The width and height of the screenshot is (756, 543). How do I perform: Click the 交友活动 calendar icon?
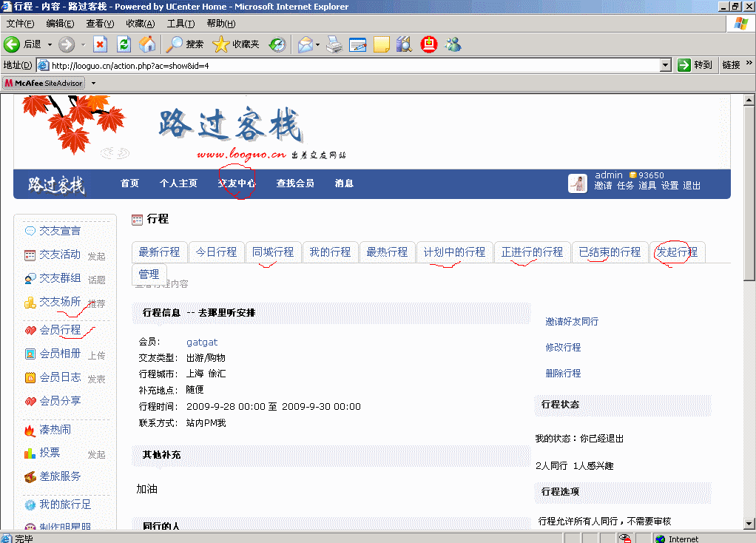[30, 254]
